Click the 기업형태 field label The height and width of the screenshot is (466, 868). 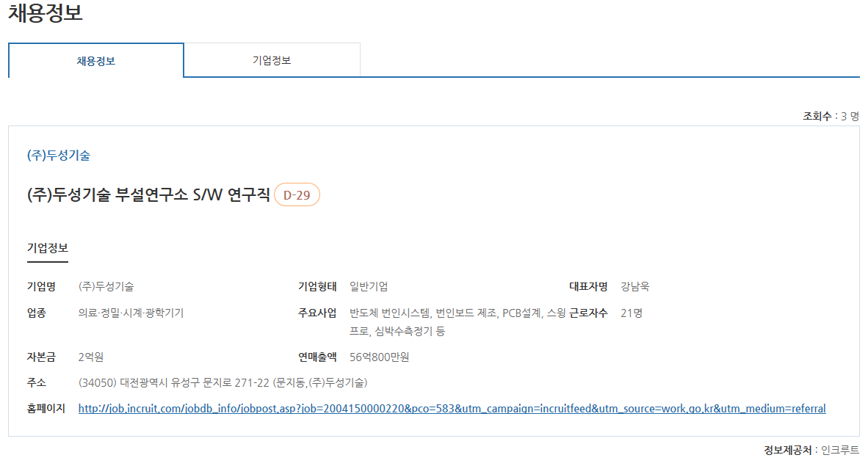317,287
